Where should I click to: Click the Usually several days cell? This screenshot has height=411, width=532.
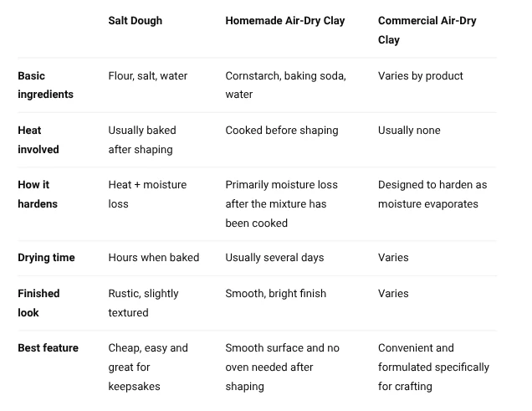click(x=274, y=258)
